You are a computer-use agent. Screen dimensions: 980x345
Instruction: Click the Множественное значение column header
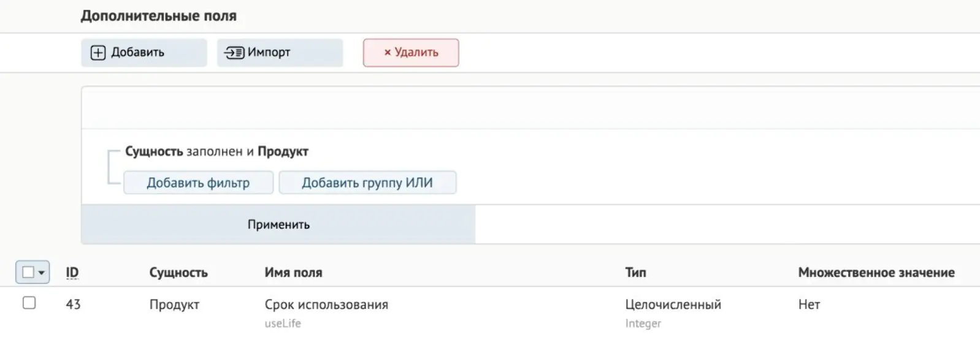876,273
